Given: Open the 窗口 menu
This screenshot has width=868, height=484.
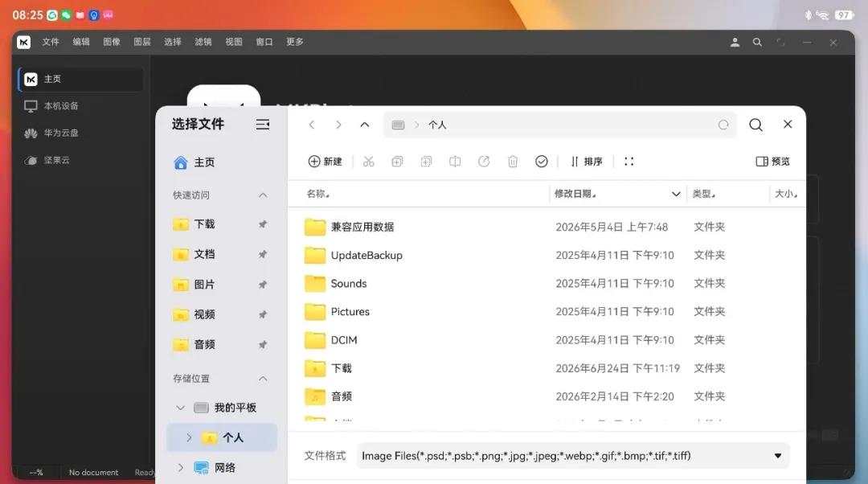Looking at the screenshot, I should click(264, 42).
